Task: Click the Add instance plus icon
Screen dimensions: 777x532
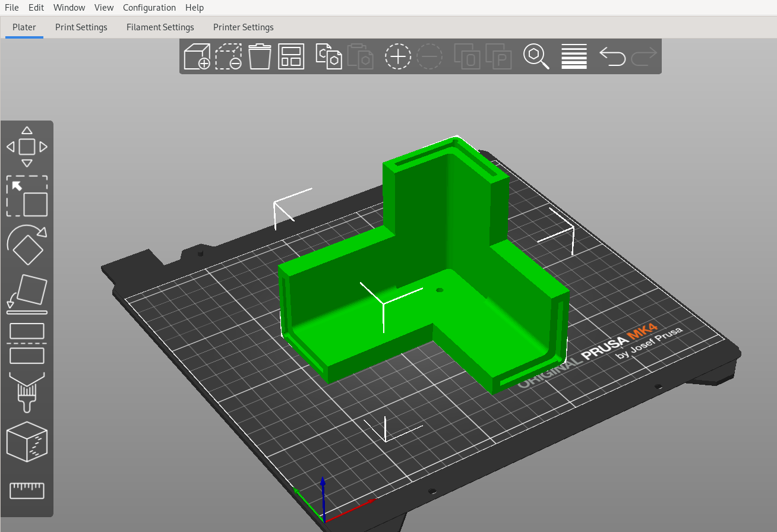Action: pos(398,56)
